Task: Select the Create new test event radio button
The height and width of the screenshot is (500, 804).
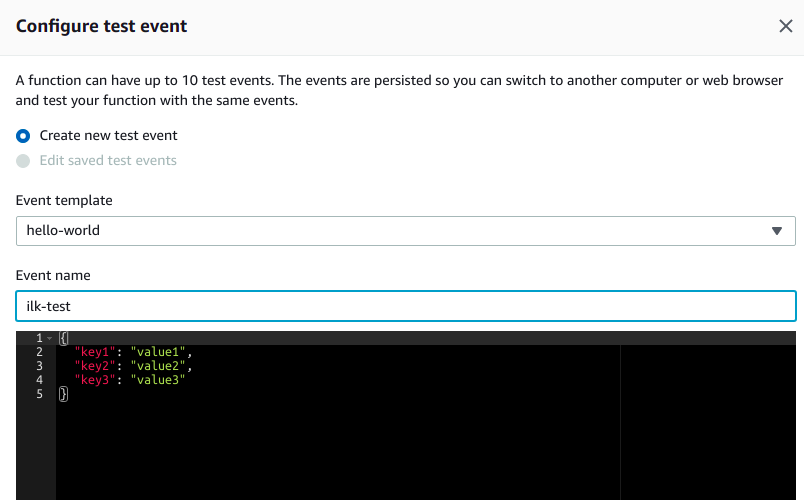Action: (x=23, y=135)
